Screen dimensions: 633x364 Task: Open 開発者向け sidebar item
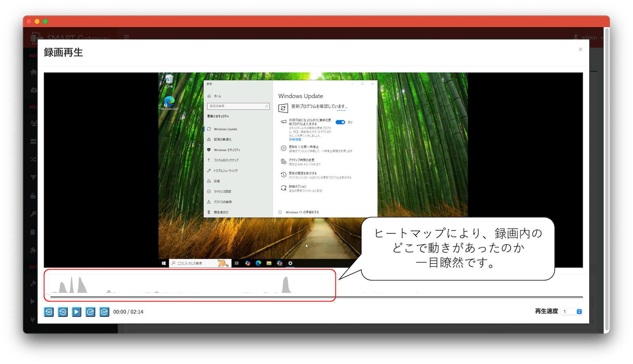pos(218,212)
